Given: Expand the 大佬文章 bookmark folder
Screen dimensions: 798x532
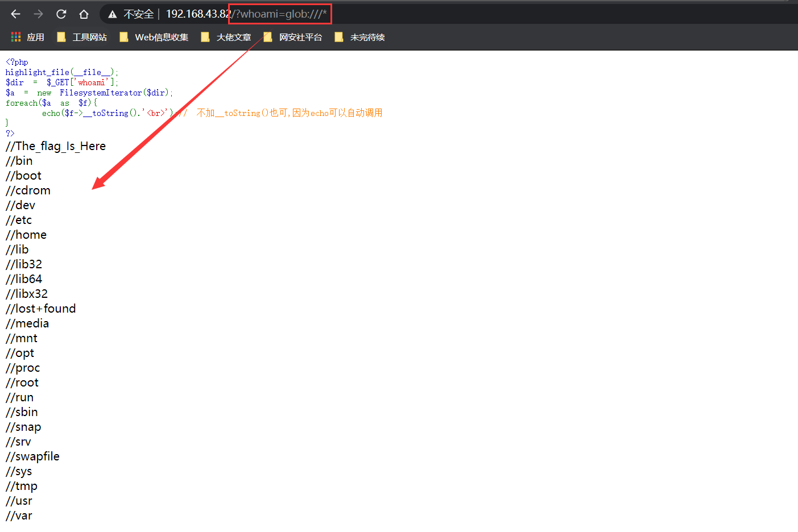Looking at the screenshot, I should click(226, 37).
